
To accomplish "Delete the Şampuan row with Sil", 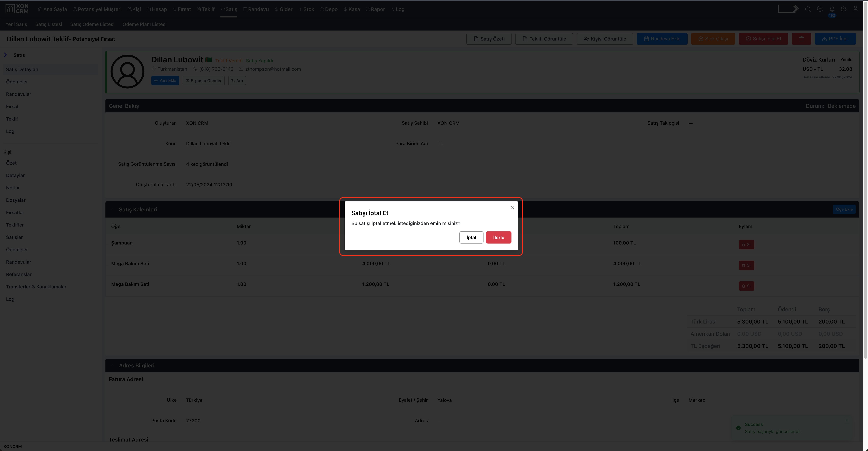I will click(746, 245).
